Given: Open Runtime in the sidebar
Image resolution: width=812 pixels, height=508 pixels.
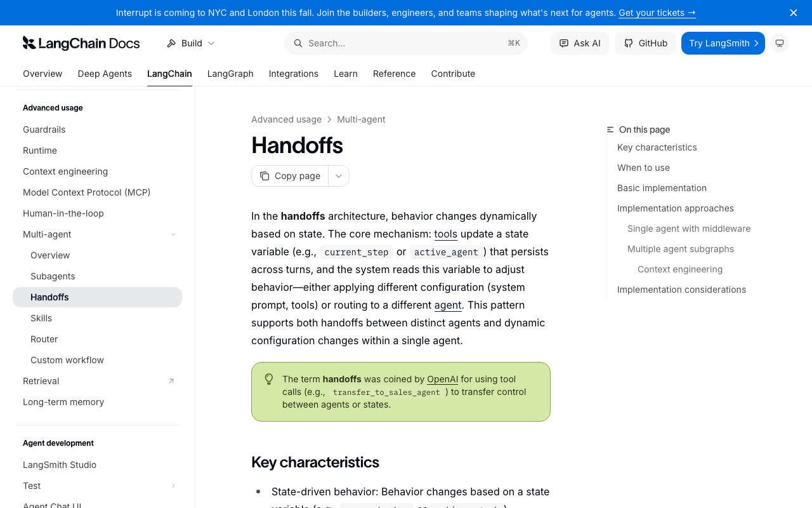Looking at the screenshot, I should click(97, 150).
